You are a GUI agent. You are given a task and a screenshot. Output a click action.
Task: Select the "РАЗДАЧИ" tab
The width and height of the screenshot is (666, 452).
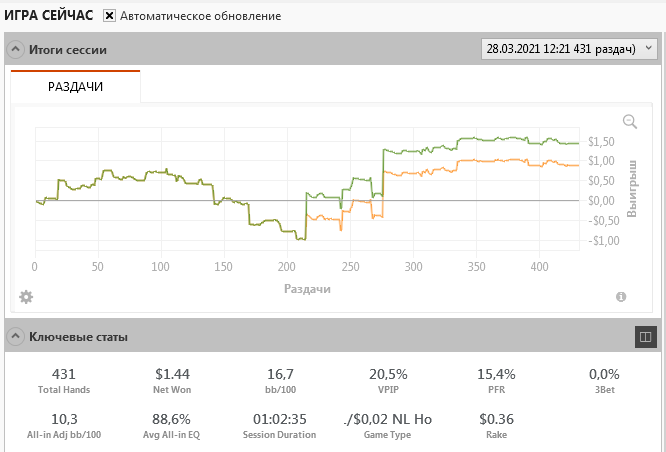click(x=76, y=87)
